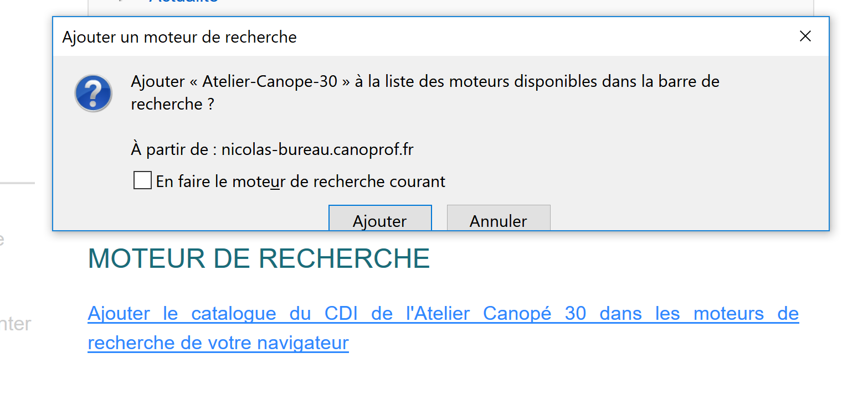Click the nicolas-bureau.canoprof.fr source text
The height and width of the screenshot is (415, 868).
(317, 149)
